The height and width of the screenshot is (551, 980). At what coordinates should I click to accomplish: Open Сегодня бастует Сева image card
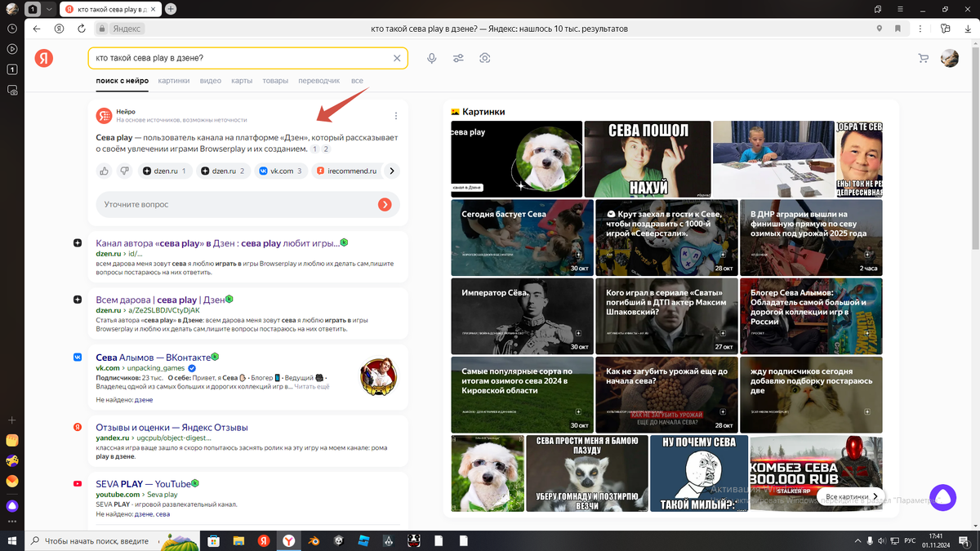point(522,237)
